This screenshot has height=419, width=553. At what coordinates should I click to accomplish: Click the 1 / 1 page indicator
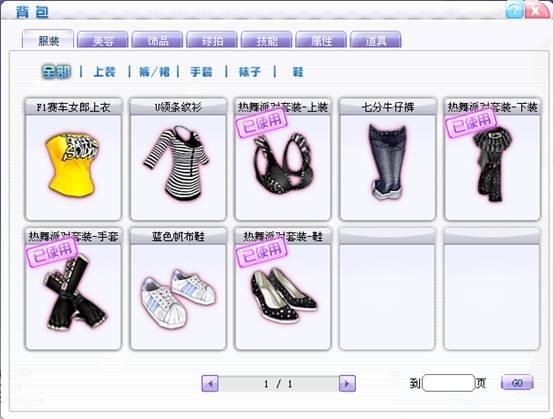[279, 384]
